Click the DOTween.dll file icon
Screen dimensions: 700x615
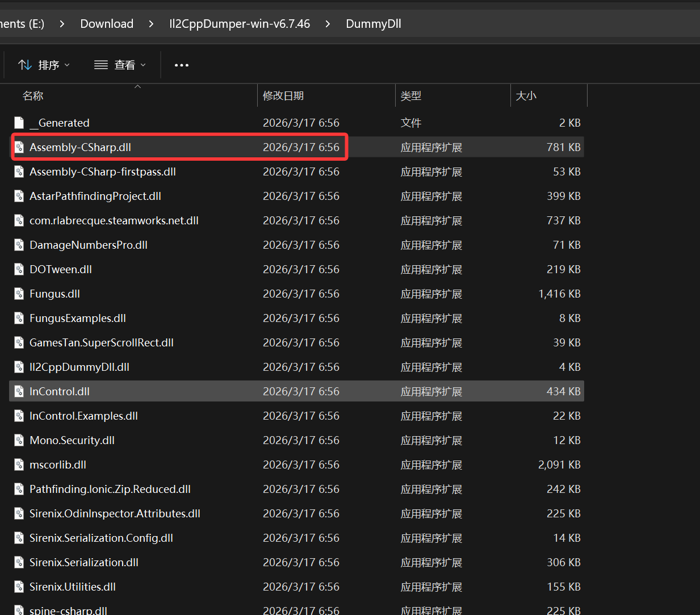click(x=19, y=269)
